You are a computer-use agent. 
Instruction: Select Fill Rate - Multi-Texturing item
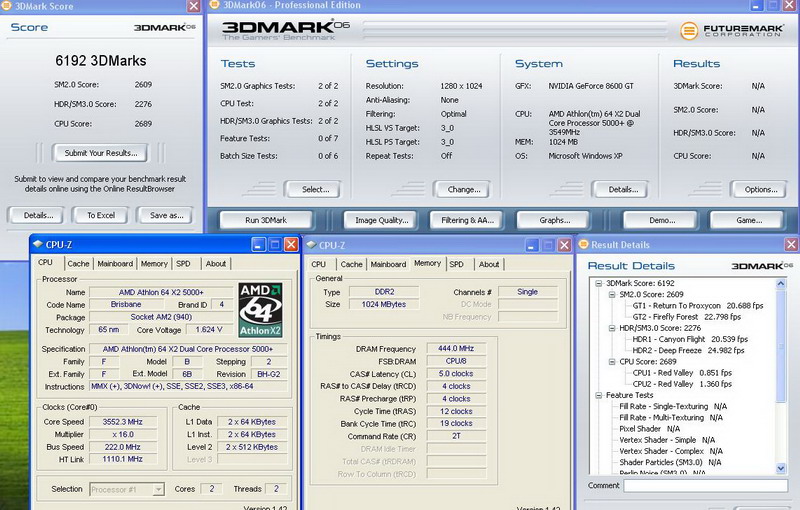(671, 418)
